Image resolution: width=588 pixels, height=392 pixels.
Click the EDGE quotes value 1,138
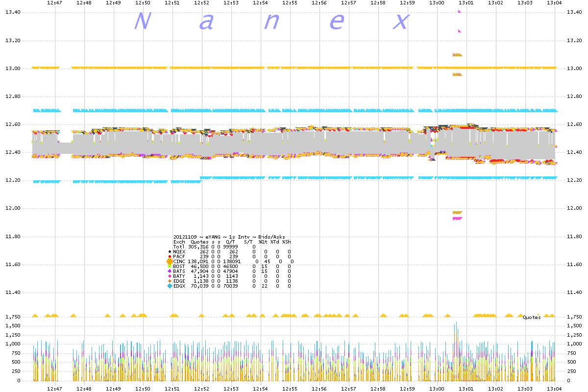[x=201, y=281]
